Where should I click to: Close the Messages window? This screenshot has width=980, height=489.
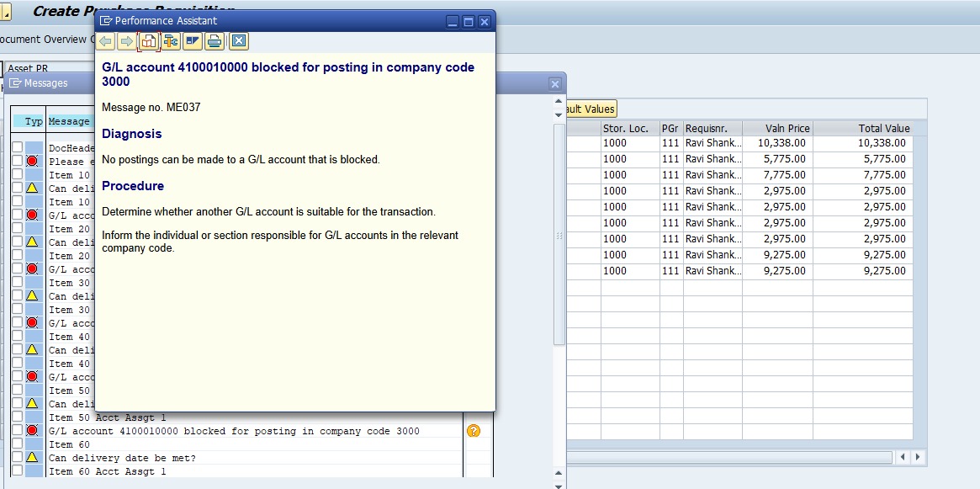tap(555, 84)
